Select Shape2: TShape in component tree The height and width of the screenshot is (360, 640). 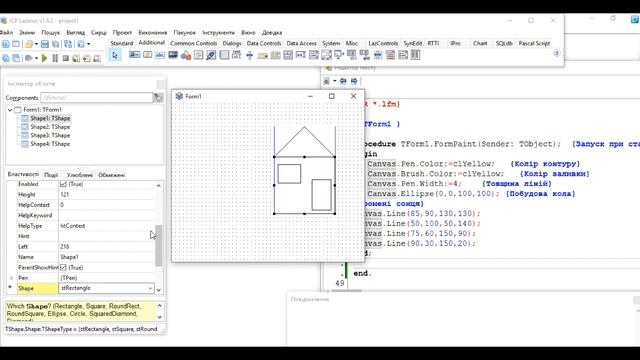50,127
